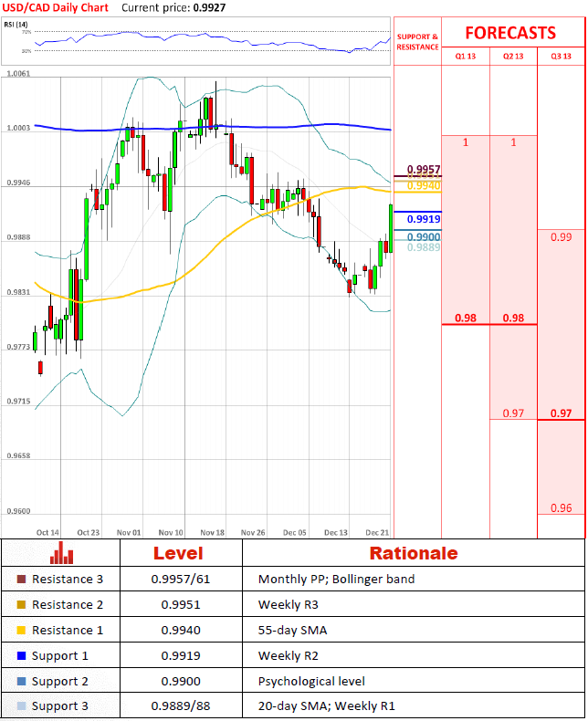Click the 1.0003 price axis label
This screenshot has height=721, width=588.
(18, 128)
